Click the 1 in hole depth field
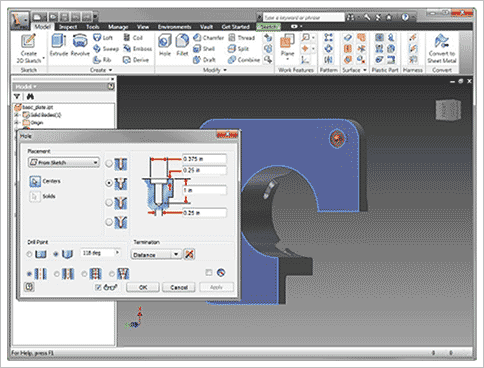This screenshot has height=368, width=484. [x=204, y=190]
